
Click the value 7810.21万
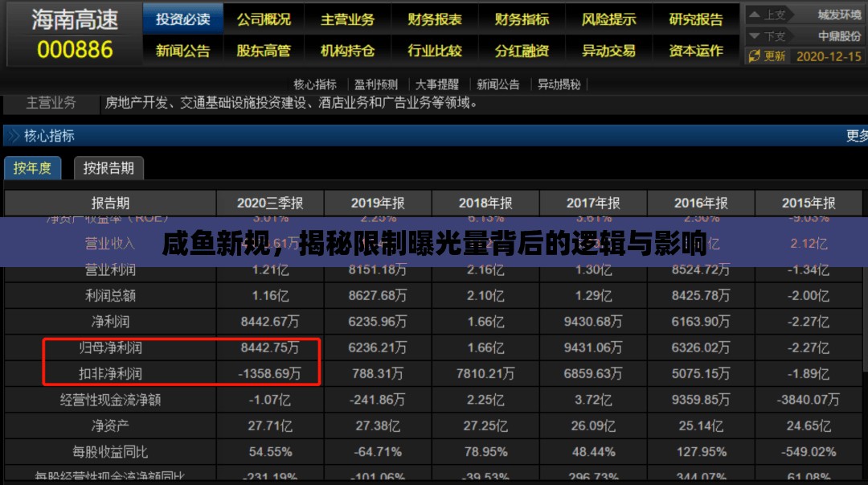point(485,373)
